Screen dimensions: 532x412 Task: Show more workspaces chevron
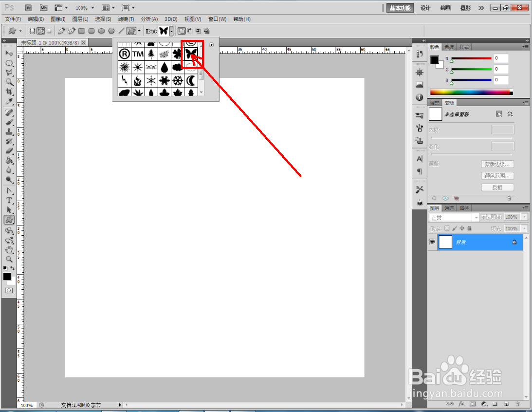click(x=481, y=8)
